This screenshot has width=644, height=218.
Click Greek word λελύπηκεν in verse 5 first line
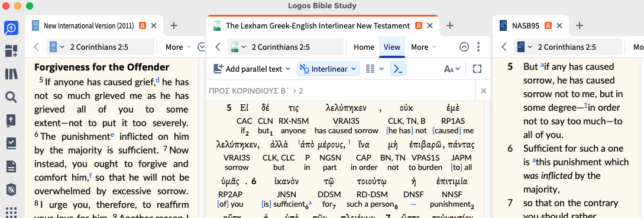pyautogui.click(x=346, y=108)
